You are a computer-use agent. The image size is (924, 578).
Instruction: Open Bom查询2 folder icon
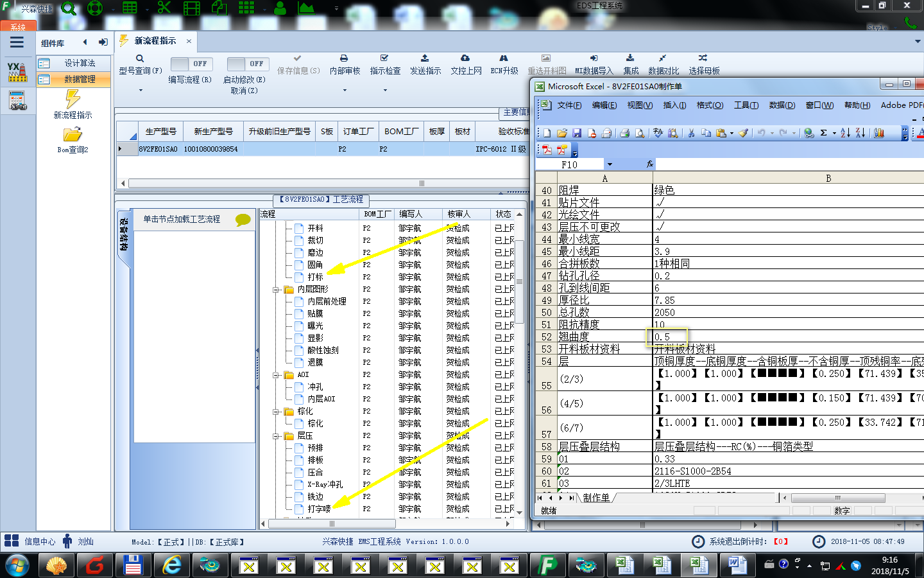click(73, 134)
